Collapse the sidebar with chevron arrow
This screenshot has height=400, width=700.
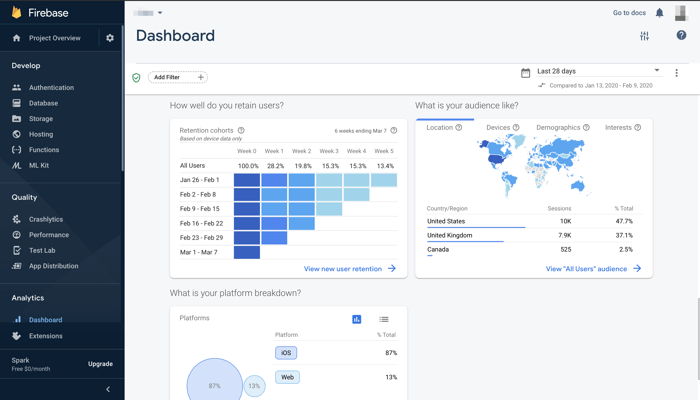click(x=108, y=389)
